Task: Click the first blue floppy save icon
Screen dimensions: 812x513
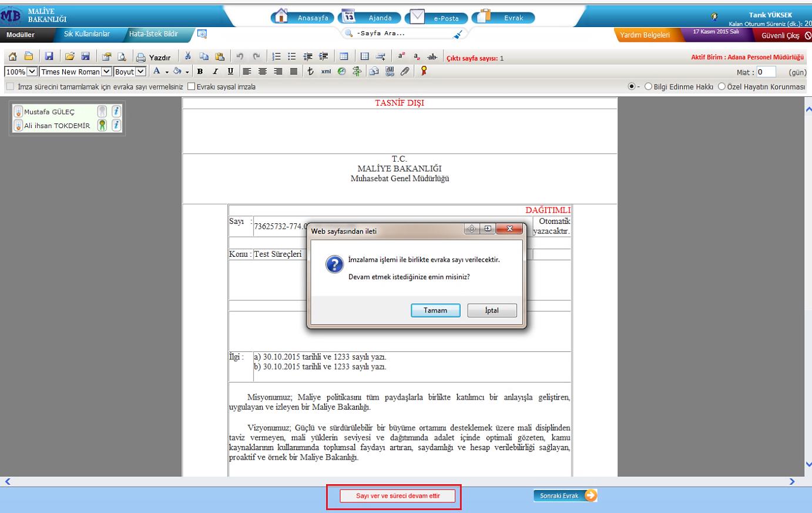Action: pyautogui.click(x=49, y=56)
